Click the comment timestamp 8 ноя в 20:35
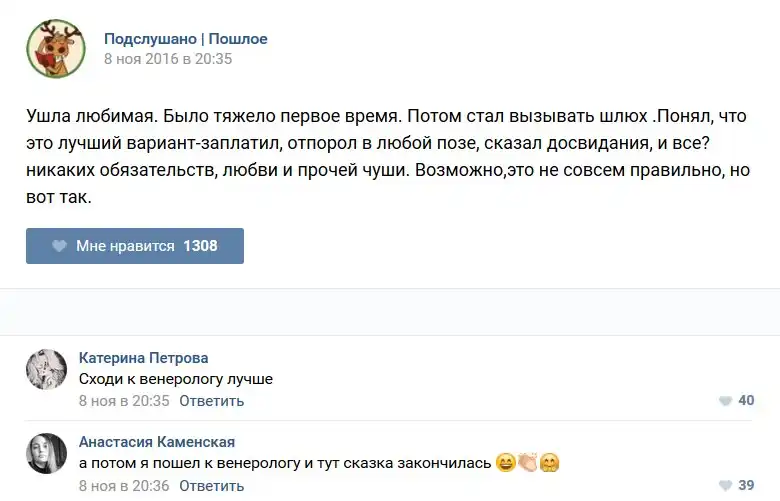Screen dimensions: 780x501 124,401
